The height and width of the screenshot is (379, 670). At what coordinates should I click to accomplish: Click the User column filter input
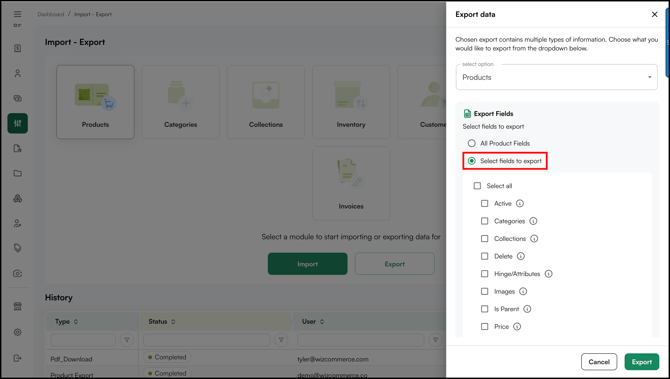tap(361, 340)
